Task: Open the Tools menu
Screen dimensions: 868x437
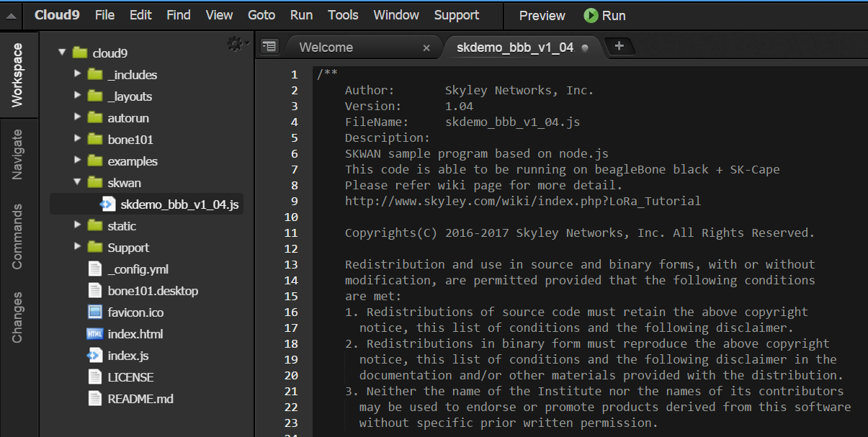Action: click(x=343, y=15)
